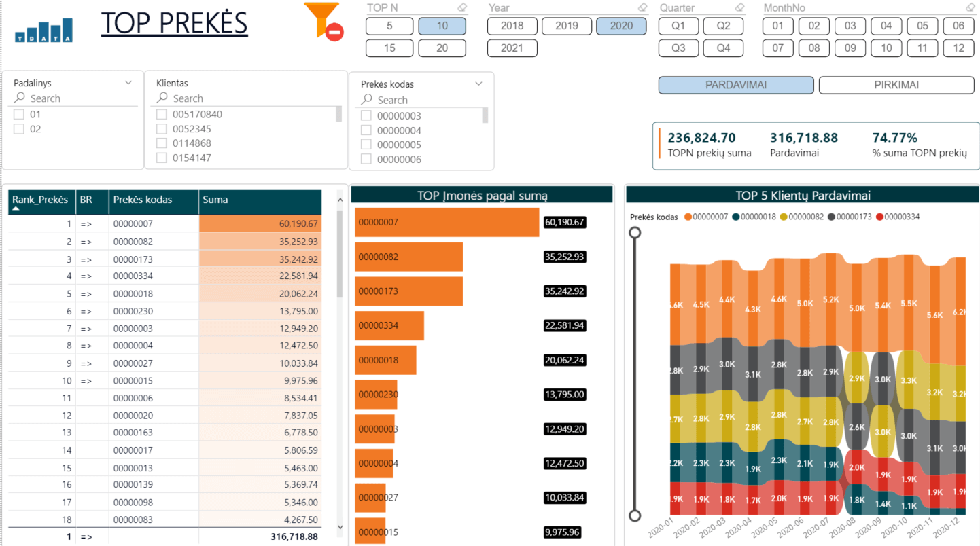Click the TDATA logo icon

pos(43,30)
